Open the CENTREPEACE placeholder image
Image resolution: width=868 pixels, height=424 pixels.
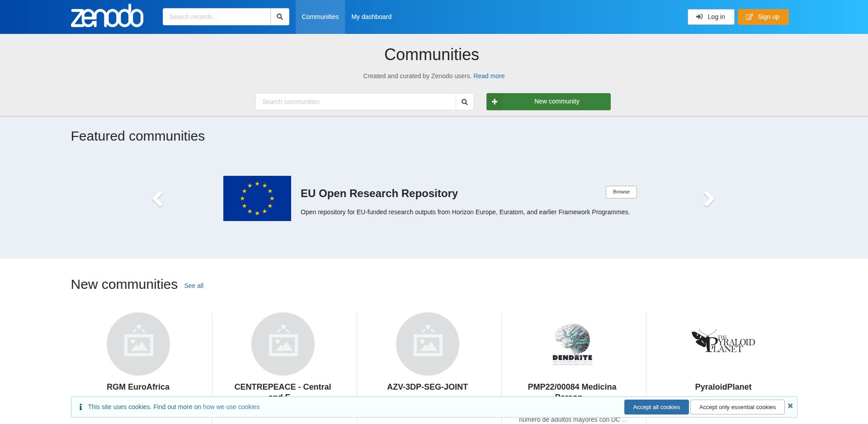283,344
